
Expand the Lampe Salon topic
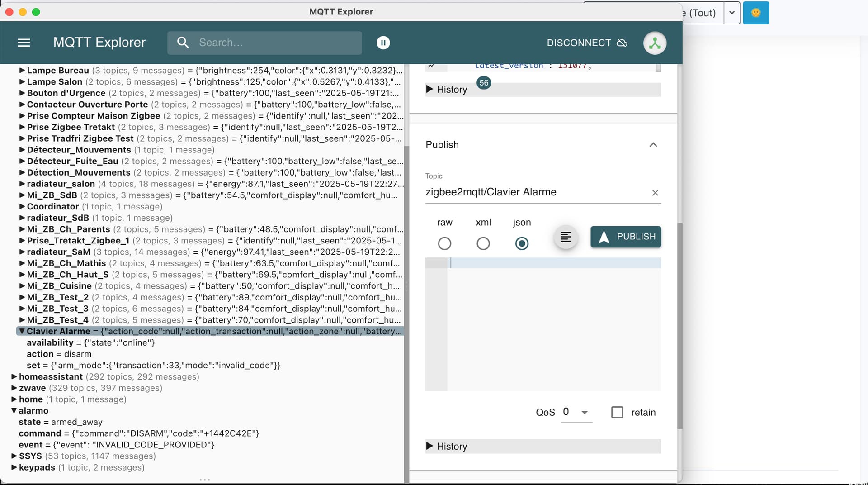[22, 82]
